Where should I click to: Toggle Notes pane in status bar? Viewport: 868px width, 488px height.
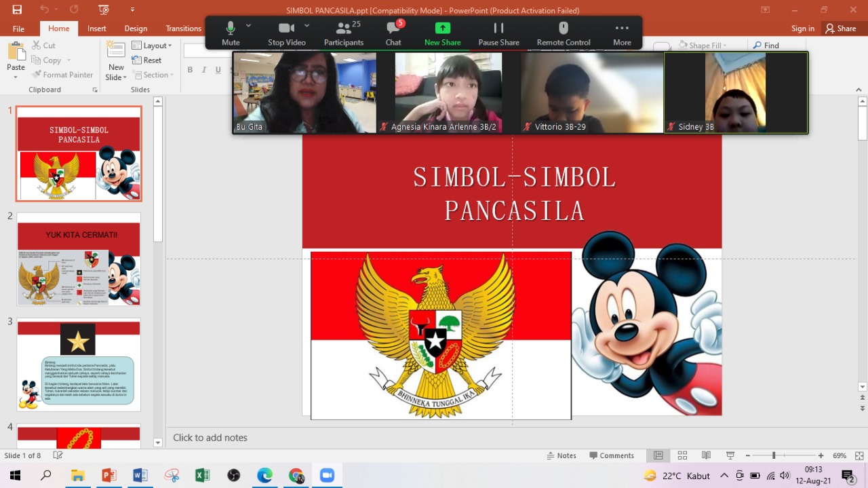click(561, 455)
